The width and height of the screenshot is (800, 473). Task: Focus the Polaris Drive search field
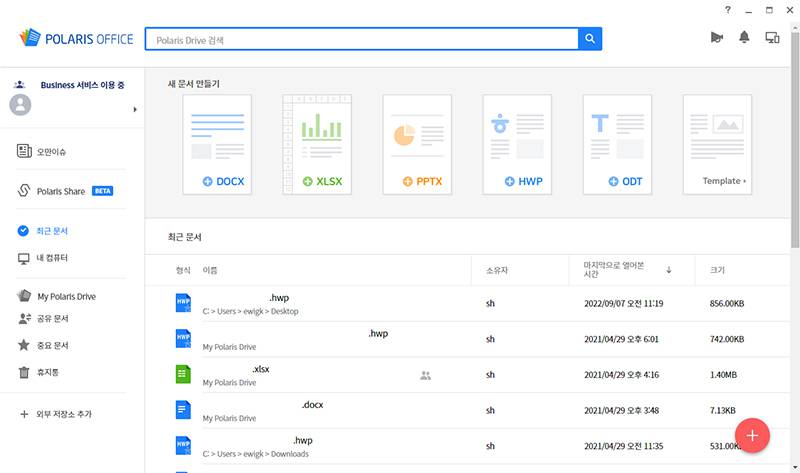click(x=362, y=39)
